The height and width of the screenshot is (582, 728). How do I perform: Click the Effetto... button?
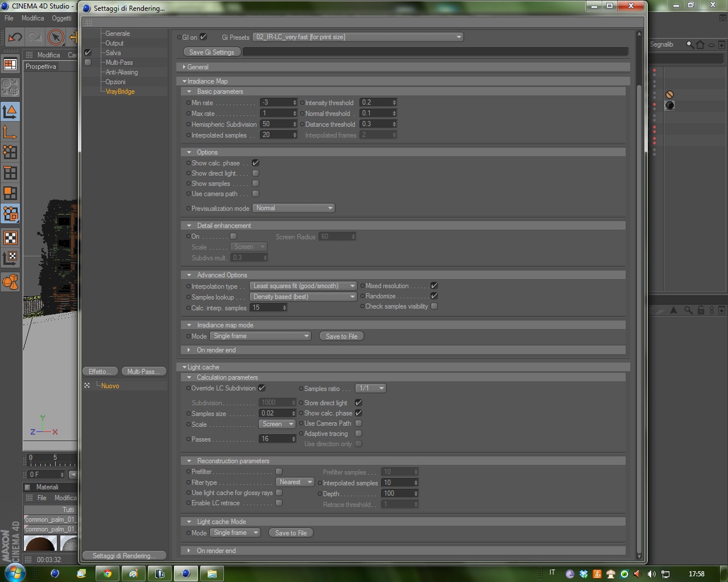tap(101, 371)
